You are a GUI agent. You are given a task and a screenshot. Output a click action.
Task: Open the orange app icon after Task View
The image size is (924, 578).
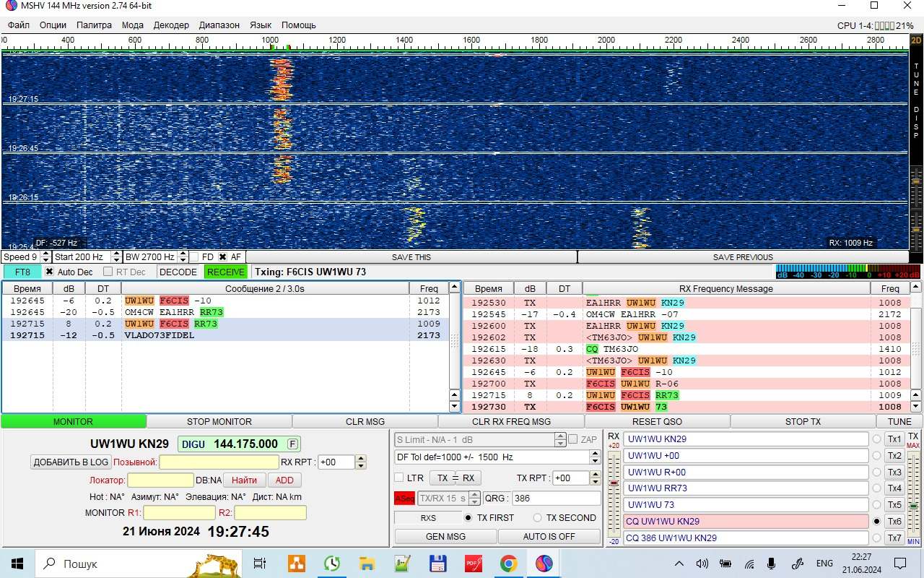coord(296,564)
